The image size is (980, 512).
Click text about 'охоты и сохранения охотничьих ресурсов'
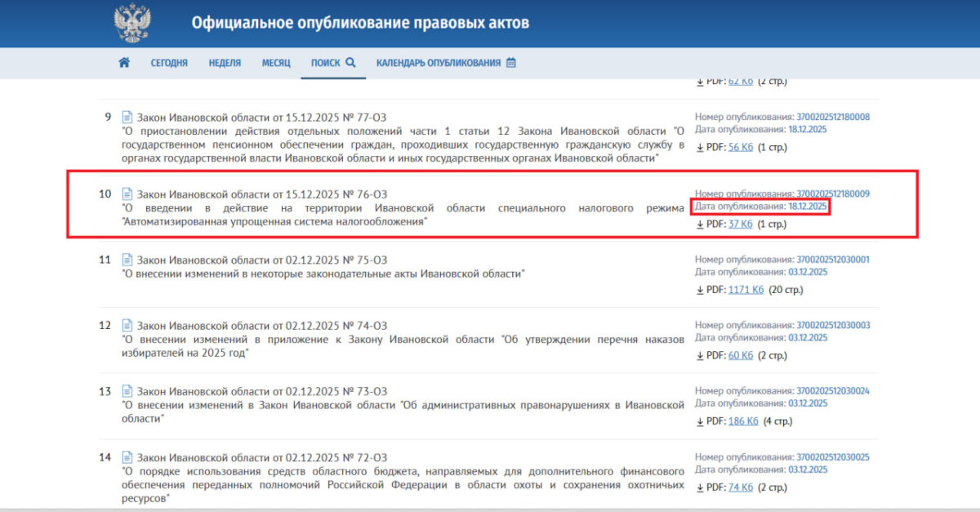[403, 485]
